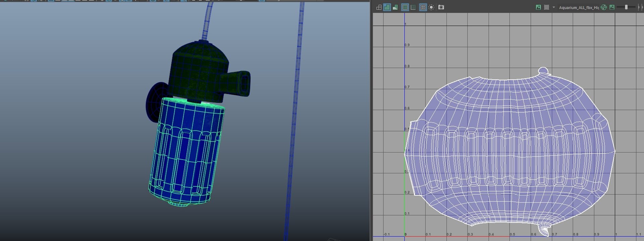Image resolution: width=644 pixels, height=241 pixels.
Task: Click the UV distortion shader icon
Action: coord(395,7)
